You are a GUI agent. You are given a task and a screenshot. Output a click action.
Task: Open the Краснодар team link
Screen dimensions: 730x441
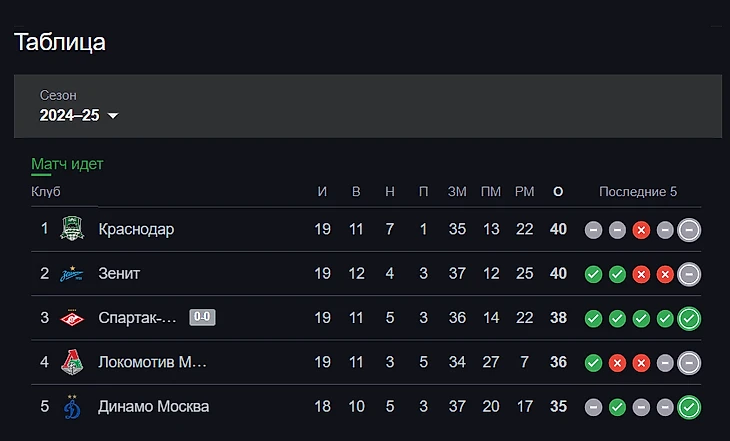coord(136,229)
